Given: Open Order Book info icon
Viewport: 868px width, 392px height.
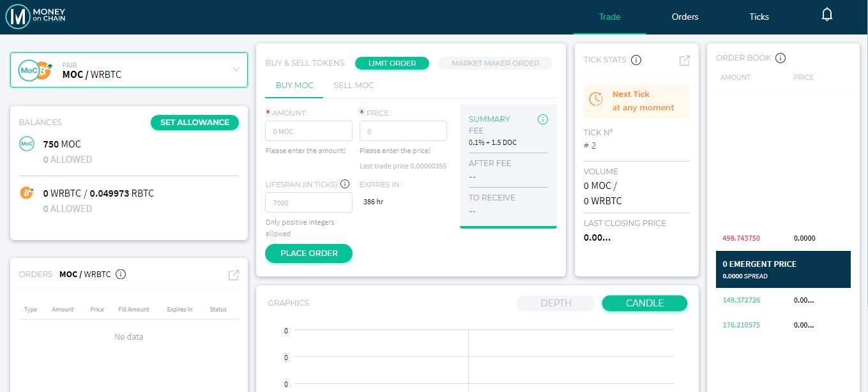Looking at the screenshot, I should click(x=780, y=58).
